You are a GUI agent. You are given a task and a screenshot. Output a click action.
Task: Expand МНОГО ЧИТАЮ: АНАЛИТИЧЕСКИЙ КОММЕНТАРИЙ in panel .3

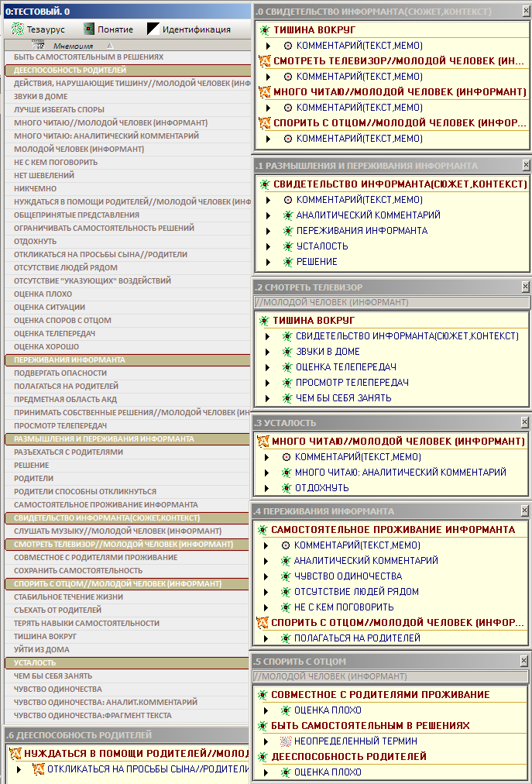pyautogui.click(x=267, y=473)
